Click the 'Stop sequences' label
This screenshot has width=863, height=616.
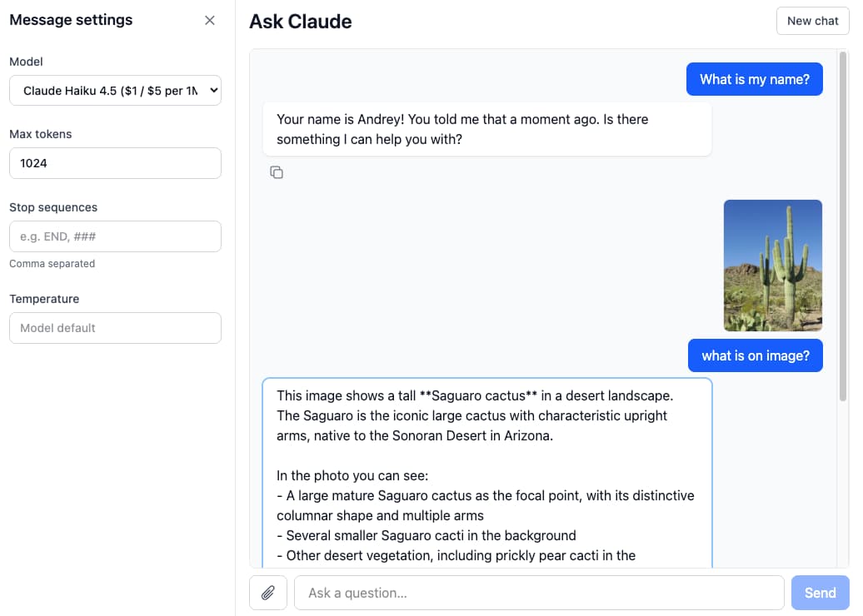tap(53, 207)
